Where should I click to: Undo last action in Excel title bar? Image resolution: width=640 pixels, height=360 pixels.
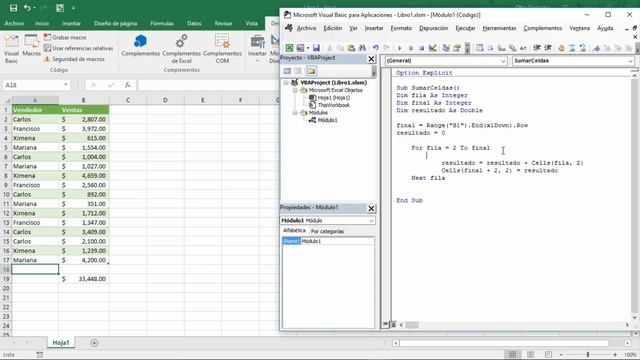[27, 8]
